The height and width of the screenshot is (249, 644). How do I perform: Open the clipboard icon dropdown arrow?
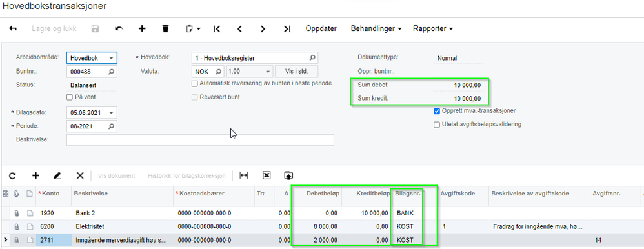coord(199,29)
